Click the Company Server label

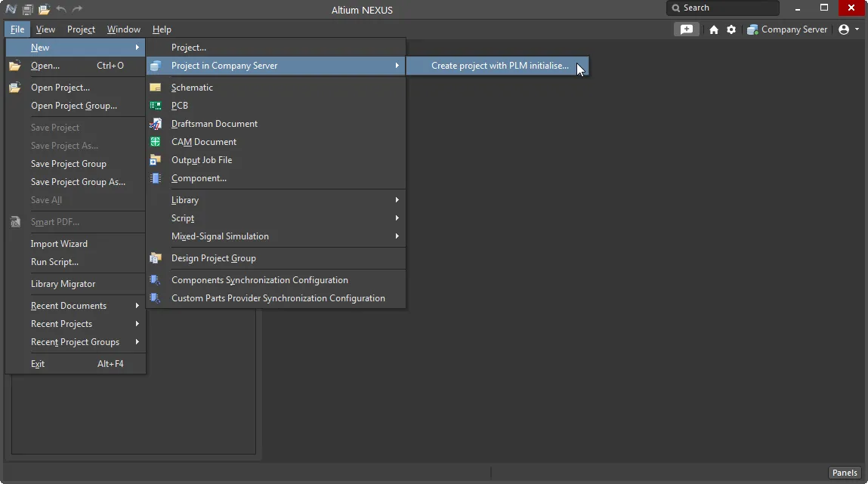pyautogui.click(x=794, y=29)
